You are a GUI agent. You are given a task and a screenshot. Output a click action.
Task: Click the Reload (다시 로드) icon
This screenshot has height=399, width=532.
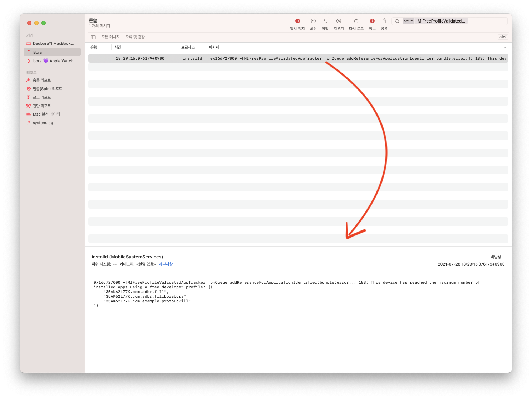(x=356, y=21)
